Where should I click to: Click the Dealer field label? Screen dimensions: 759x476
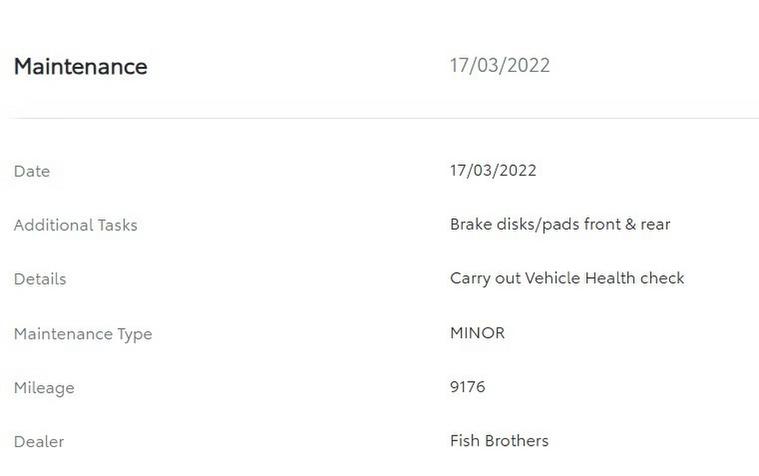(39, 442)
